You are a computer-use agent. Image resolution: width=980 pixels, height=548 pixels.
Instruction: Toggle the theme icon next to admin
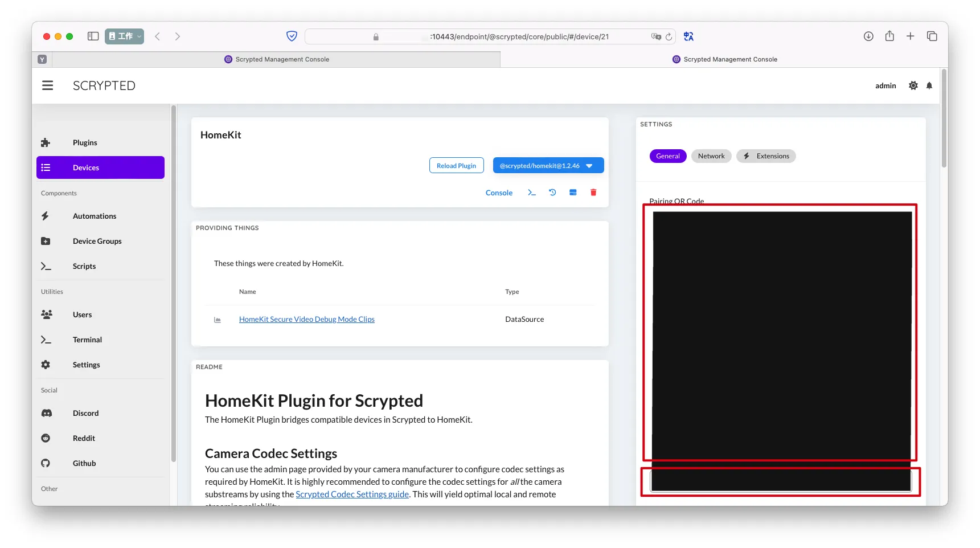click(x=913, y=85)
